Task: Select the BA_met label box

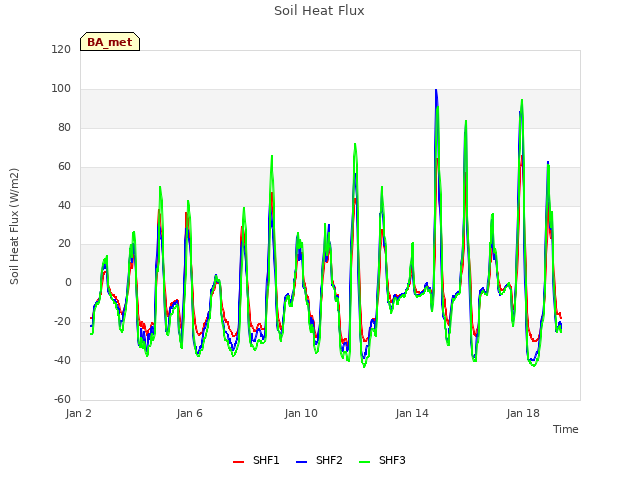Action: [110, 42]
